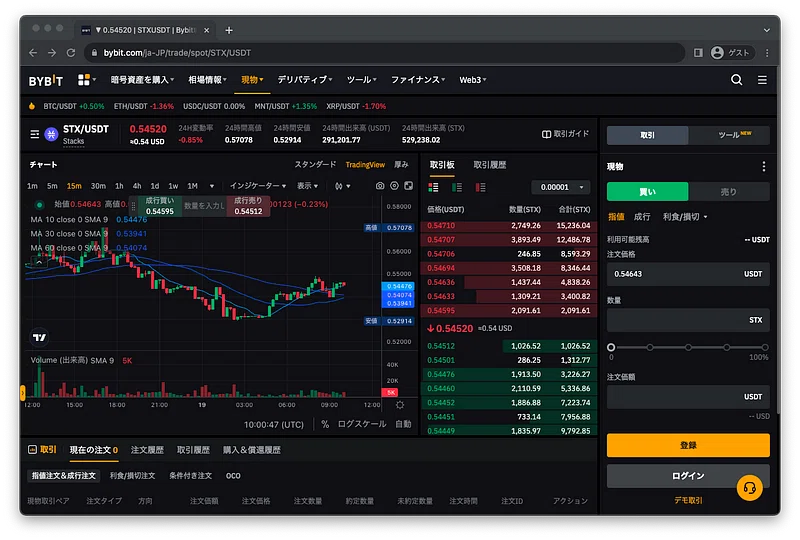Show asks-only order book view
Viewport: 800px width, 540px height.
(x=481, y=187)
